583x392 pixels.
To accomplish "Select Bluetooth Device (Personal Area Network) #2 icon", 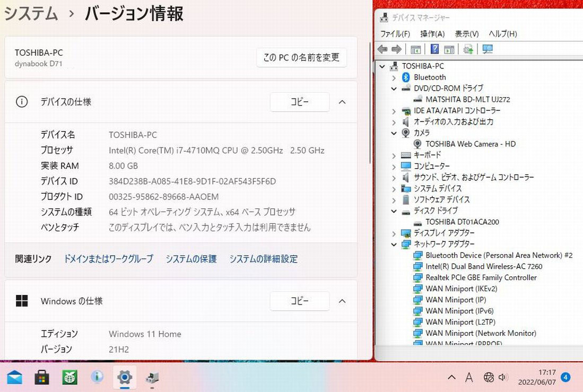I will pyautogui.click(x=418, y=256).
